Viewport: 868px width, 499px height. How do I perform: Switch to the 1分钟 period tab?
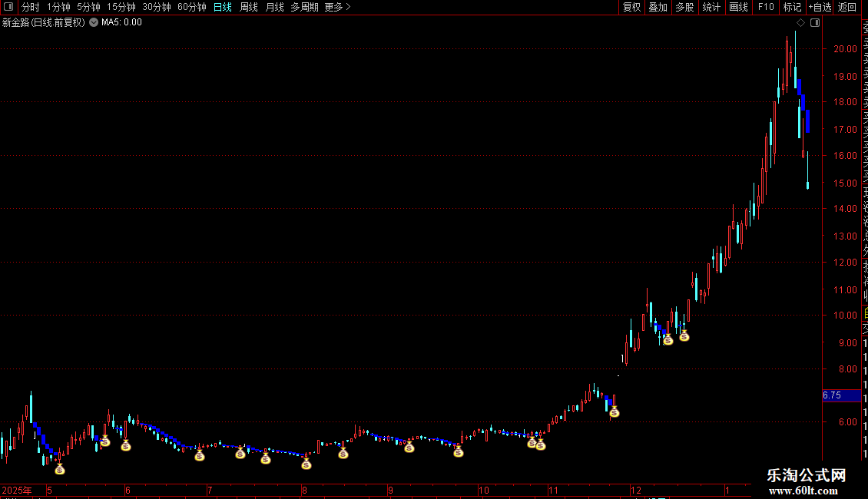coord(58,7)
